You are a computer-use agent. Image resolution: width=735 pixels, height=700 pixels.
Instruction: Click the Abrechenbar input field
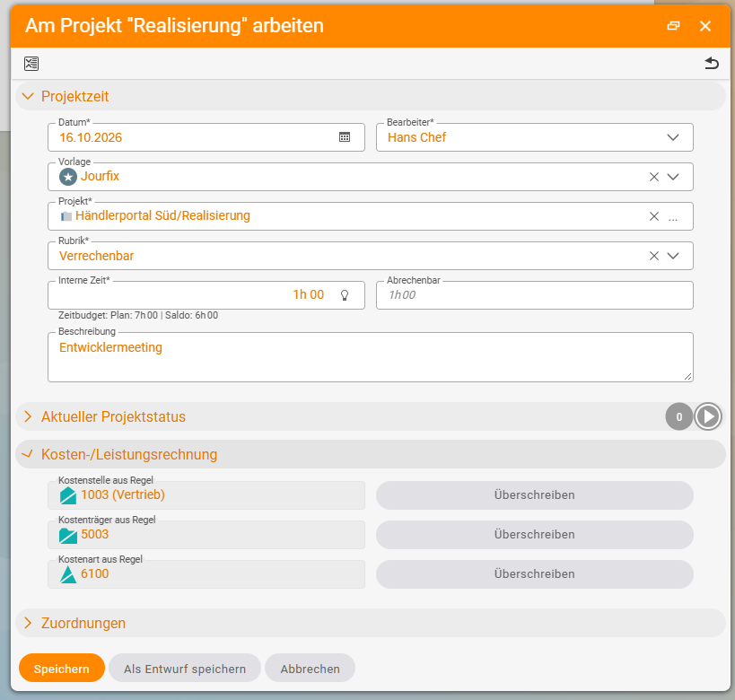click(534, 295)
